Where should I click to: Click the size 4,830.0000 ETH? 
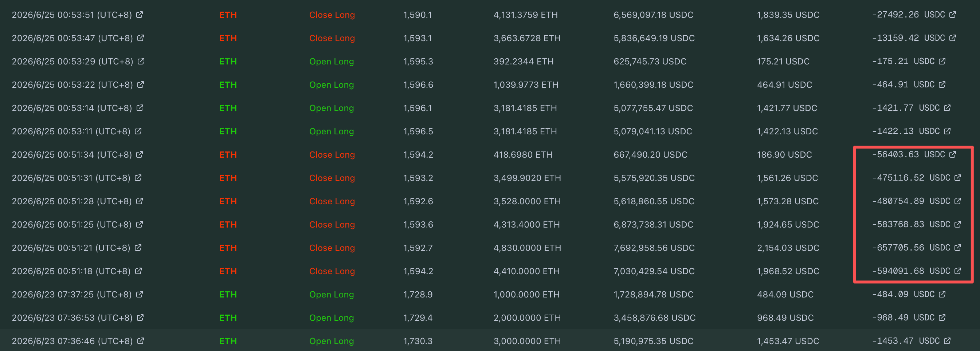(x=527, y=248)
